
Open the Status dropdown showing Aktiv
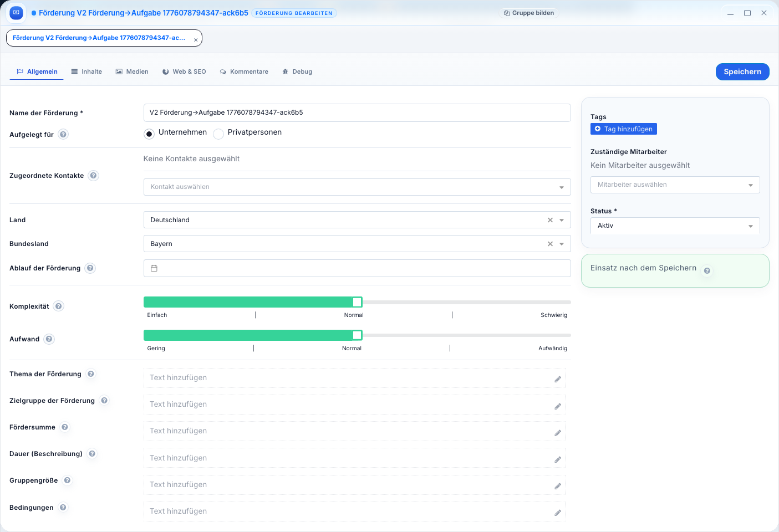pyautogui.click(x=675, y=226)
